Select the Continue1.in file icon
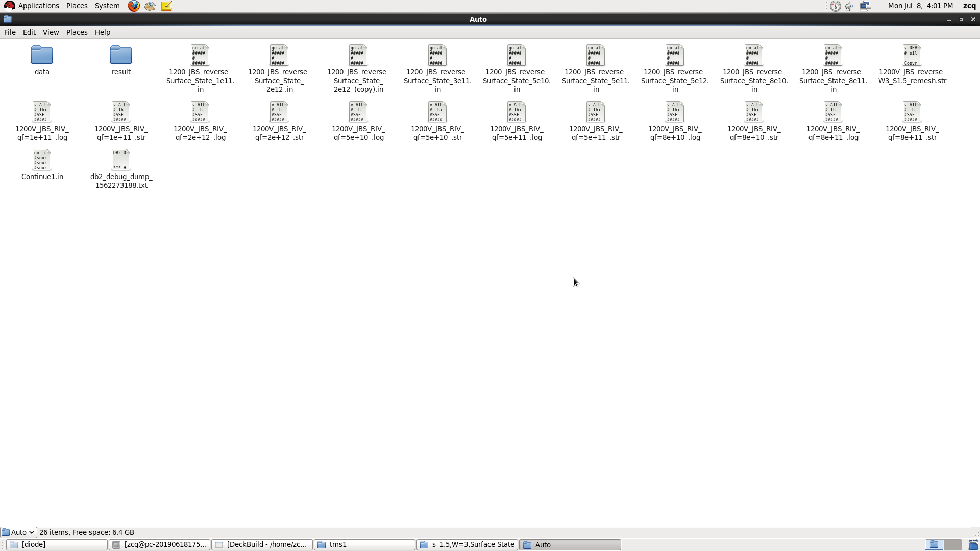Screen dimensions: 980x551 (42, 160)
